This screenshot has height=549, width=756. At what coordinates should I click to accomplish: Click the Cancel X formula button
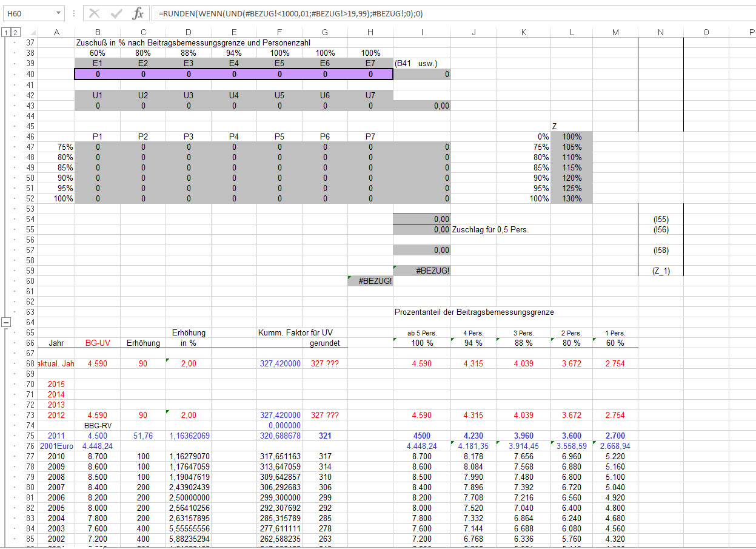click(x=95, y=13)
